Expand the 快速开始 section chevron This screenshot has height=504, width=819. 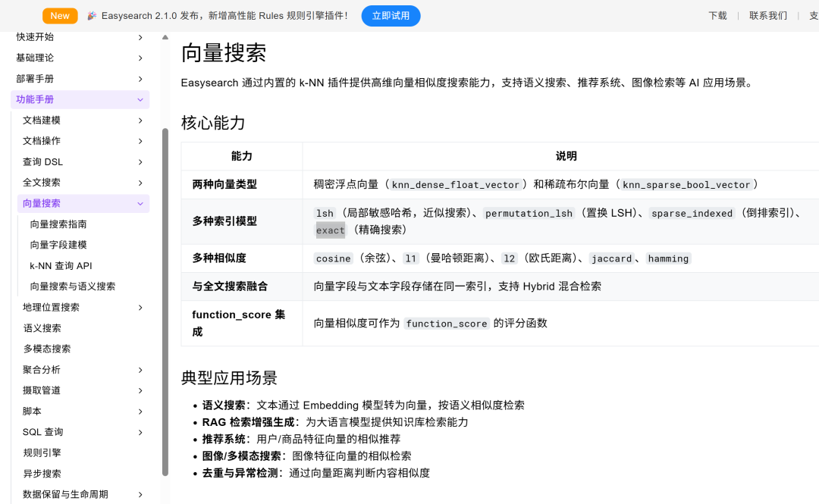pyautogui.click(x=140, y=37)
